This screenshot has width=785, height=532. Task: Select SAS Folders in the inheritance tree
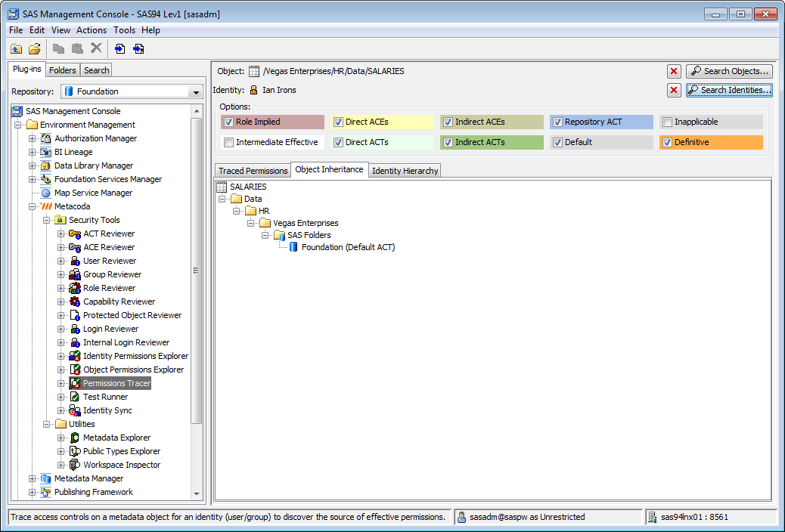pyautogui.click(x=309, y=235)
